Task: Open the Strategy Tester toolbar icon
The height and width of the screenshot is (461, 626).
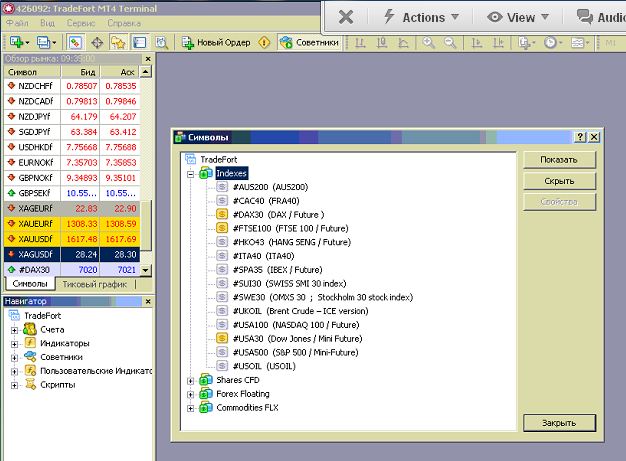Action: 162,42
